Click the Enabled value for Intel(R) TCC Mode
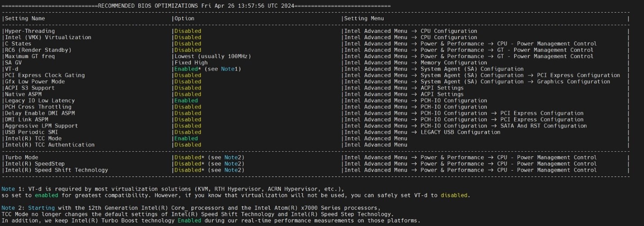The width and height of the screenshot is (644, 226). coord(186,139)
